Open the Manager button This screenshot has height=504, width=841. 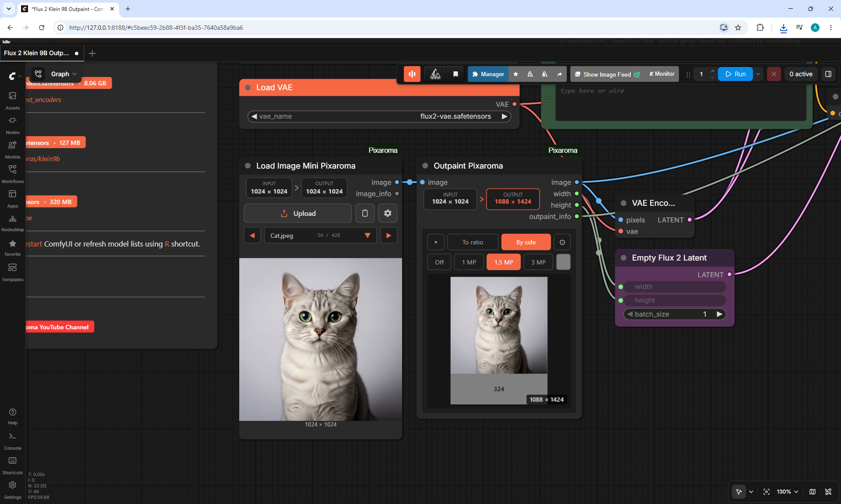pyautogui.click(x=488, y=74)
